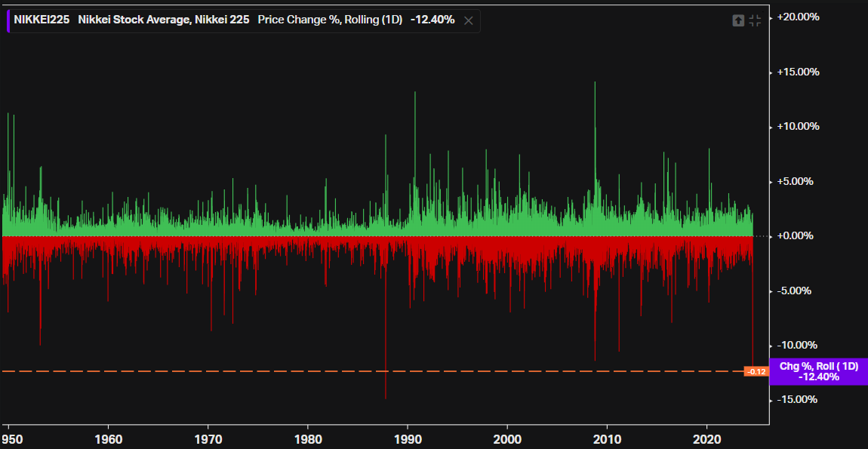The width and height of the screenshot is (868, 449).
Task: Click the +5.00% y-axis label
Action: click(796, 181)
